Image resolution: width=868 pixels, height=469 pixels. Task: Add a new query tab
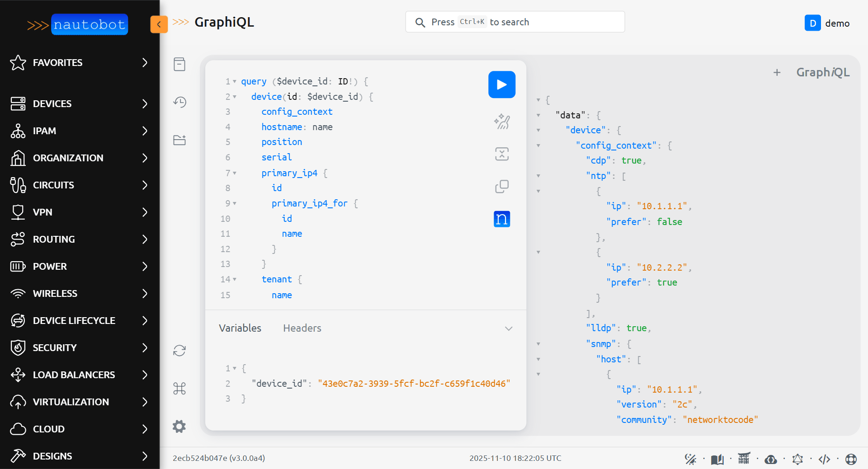pos(777,72)
